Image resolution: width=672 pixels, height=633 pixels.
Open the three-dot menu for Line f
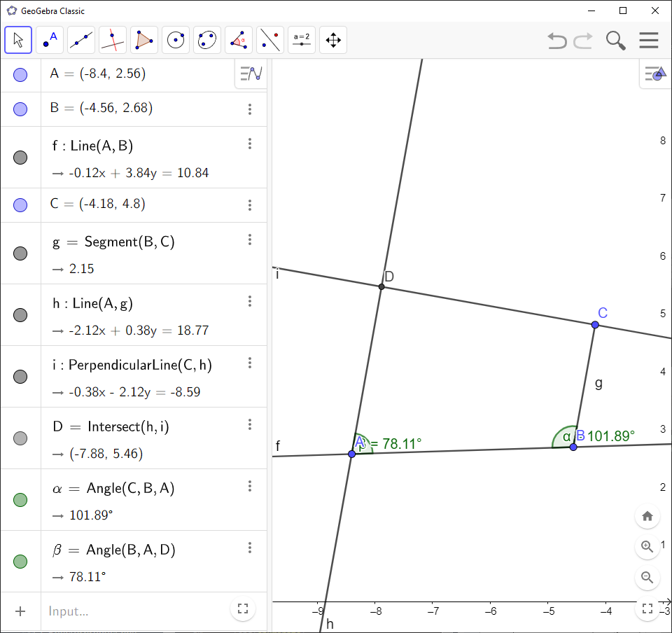(x=250, y=144)
